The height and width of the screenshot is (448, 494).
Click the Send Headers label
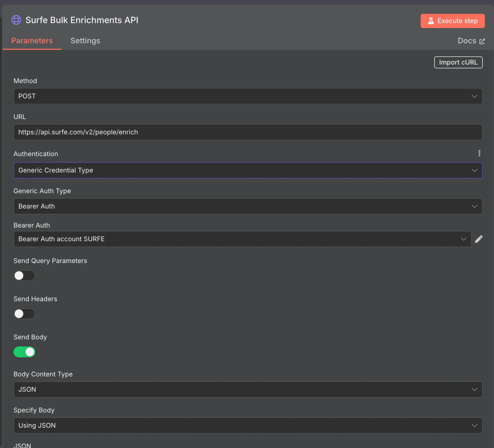pos(35,299)
